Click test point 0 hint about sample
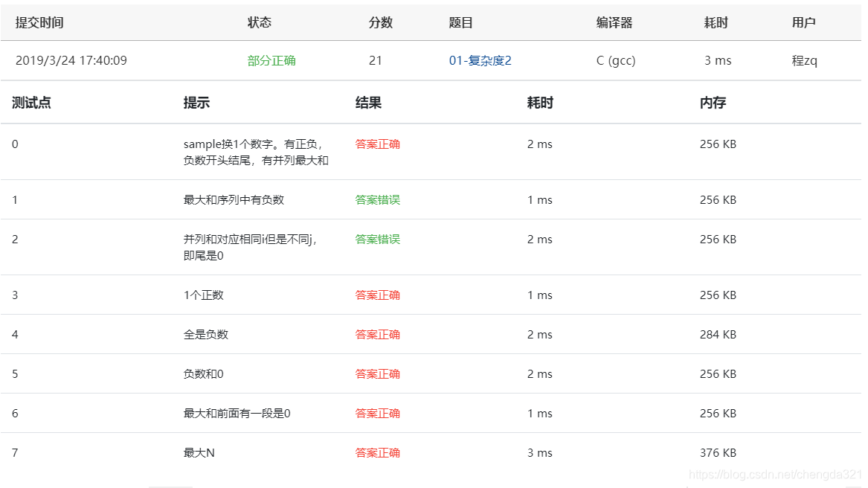The width and height of the screenshot is (868, 488). tap(256, 152)
